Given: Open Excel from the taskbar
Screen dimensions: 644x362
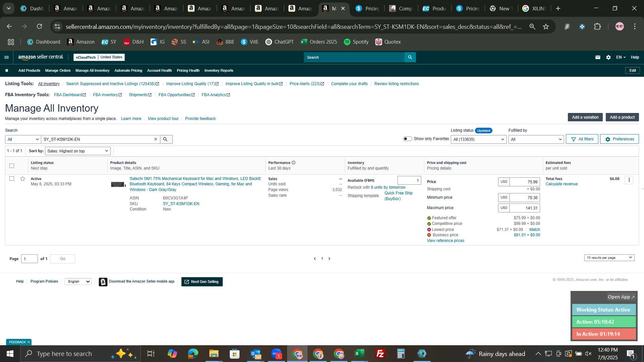Looking at the screenshot, I should click(359, 354).
